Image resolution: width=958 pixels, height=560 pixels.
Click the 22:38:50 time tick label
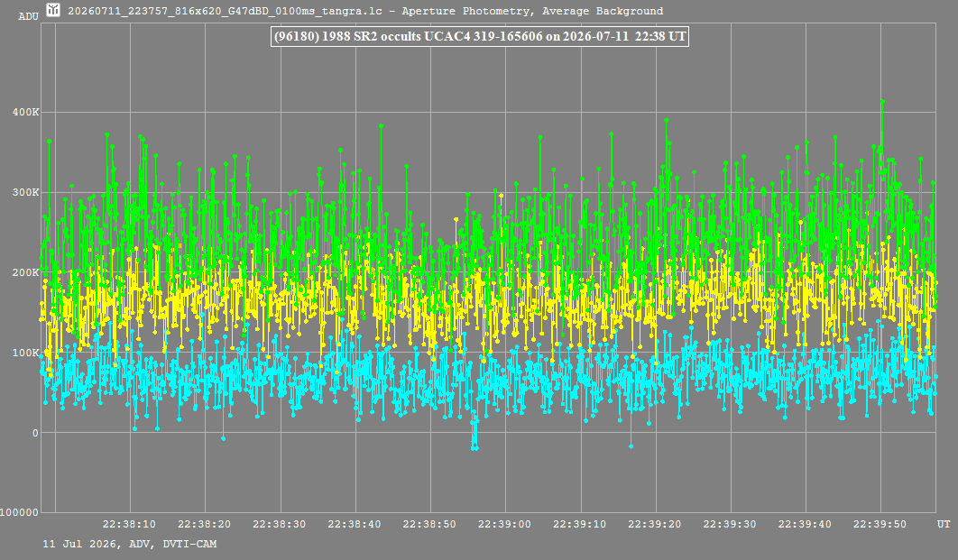pos(429,524)
